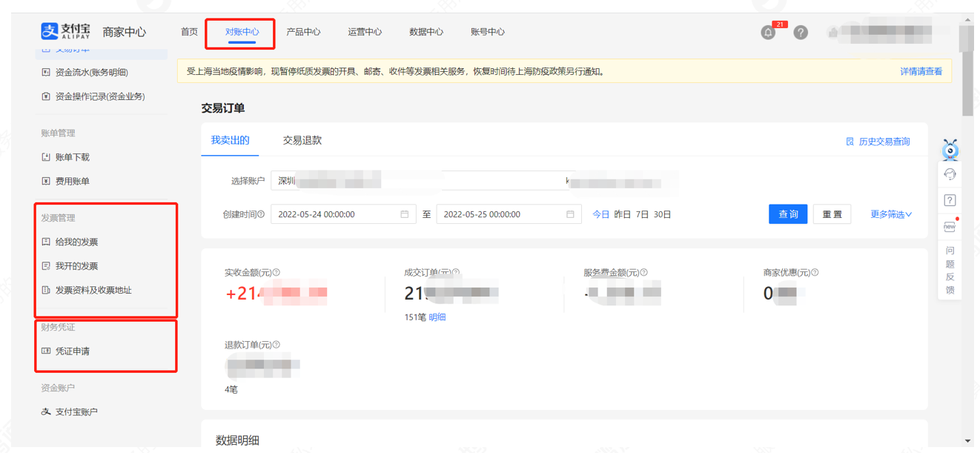Go to 首页 in top navigation
The image size is (980, 453).
189,32
